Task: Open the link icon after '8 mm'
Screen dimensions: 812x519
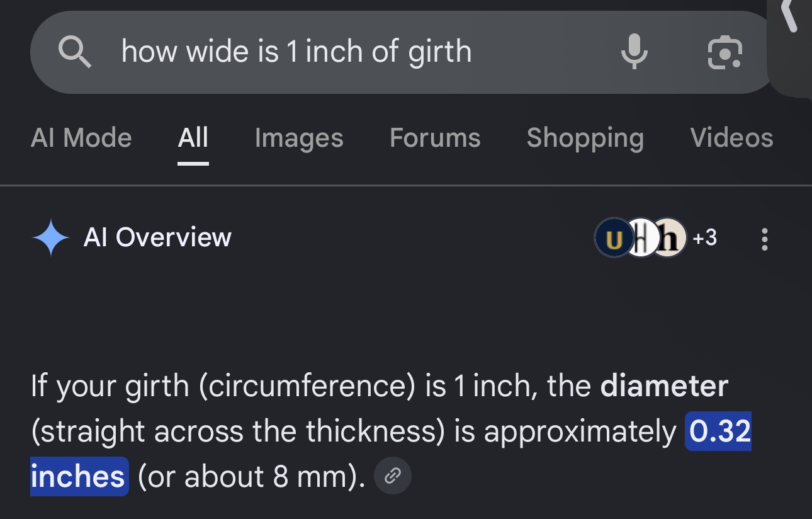Action: tap(393, 476)
